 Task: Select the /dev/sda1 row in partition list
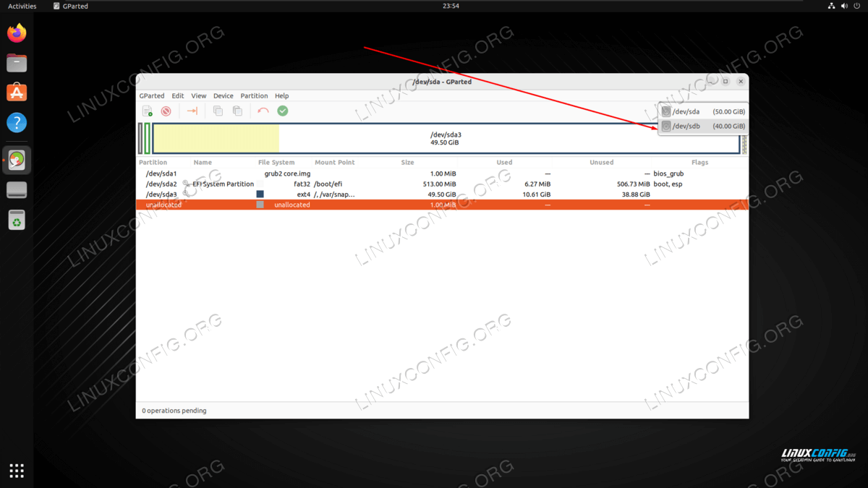[x=442, y=174]
